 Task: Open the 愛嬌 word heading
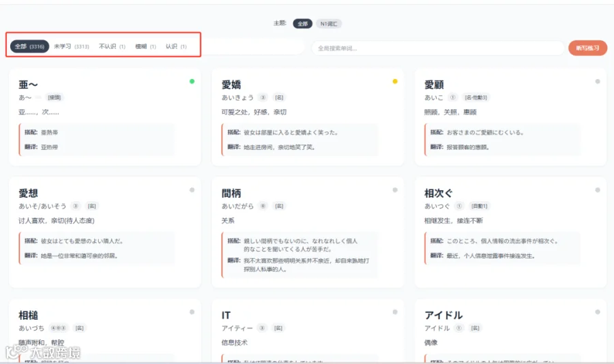coord(231,85)
